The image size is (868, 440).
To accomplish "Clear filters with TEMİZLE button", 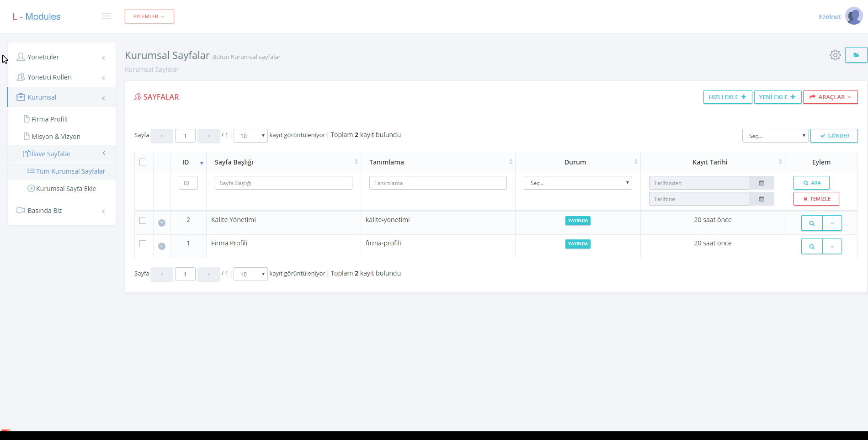I will (816, 199).
